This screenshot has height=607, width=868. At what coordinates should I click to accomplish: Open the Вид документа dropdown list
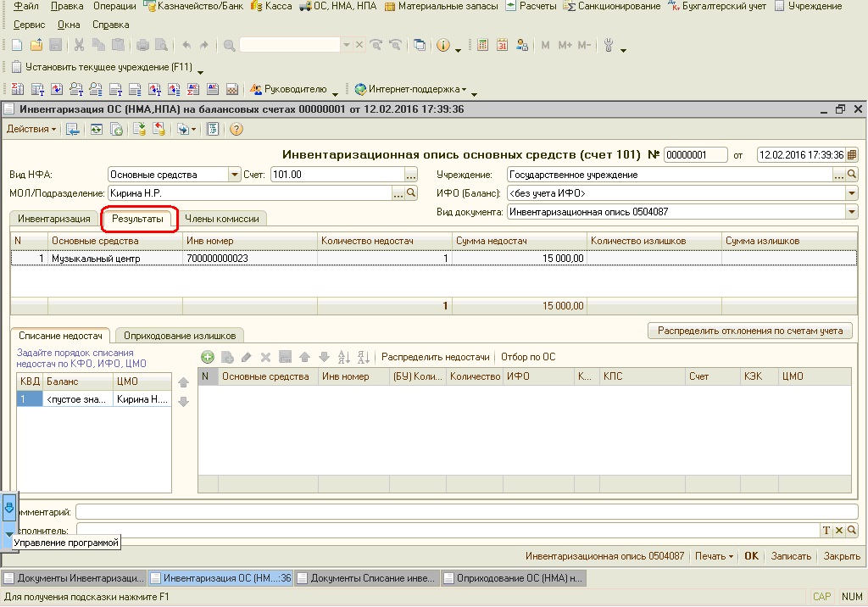click(x=852, y=212)
